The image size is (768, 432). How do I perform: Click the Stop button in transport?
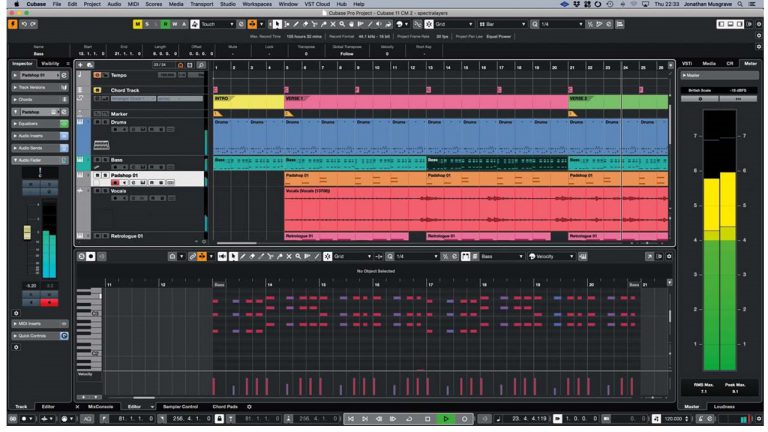[x=428, y=419]
